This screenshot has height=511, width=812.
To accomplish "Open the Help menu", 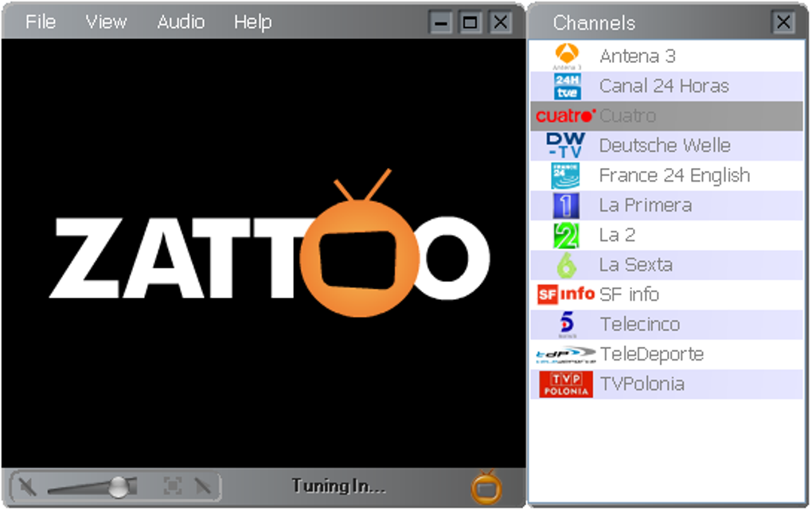I will (x=252, y=21).
